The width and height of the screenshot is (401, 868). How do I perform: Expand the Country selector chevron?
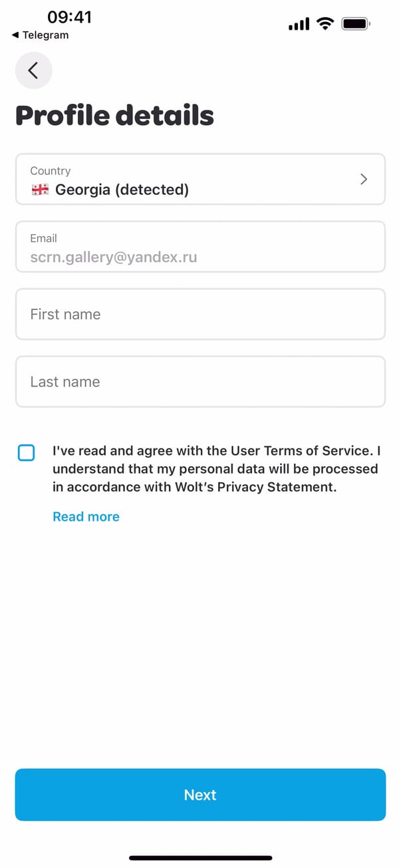pos(363,179)
